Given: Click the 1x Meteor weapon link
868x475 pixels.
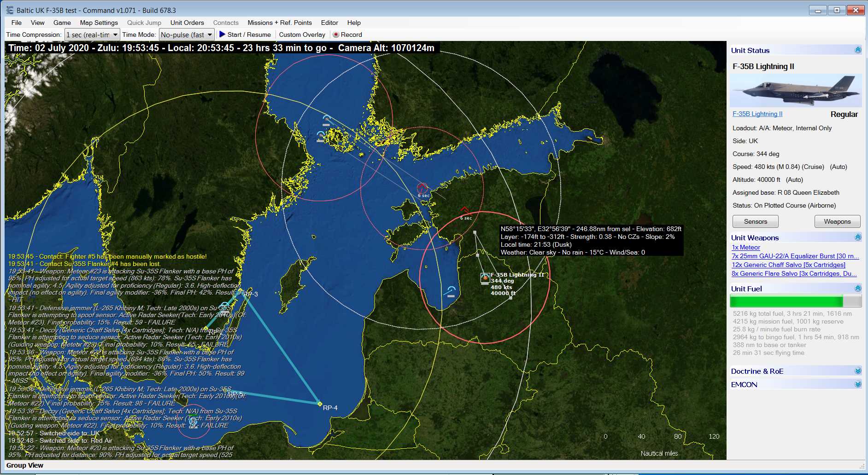Looking at the screenshot, I should tap(746, 247).
